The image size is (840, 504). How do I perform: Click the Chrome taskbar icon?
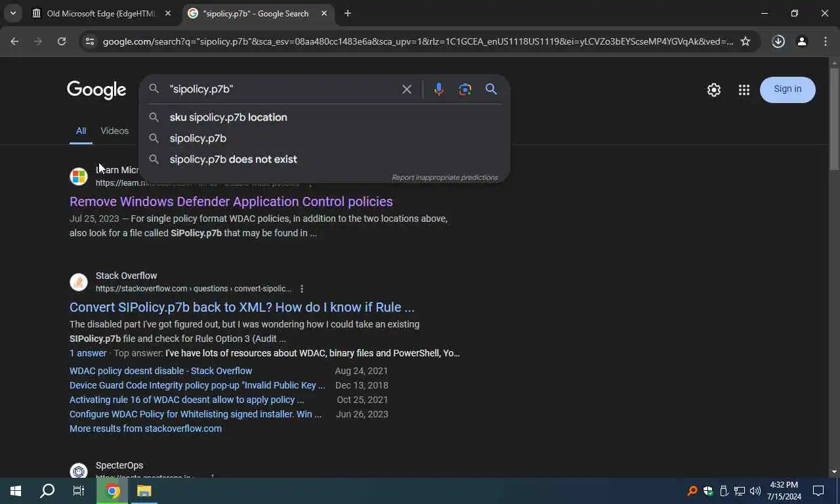pos(113,491)
